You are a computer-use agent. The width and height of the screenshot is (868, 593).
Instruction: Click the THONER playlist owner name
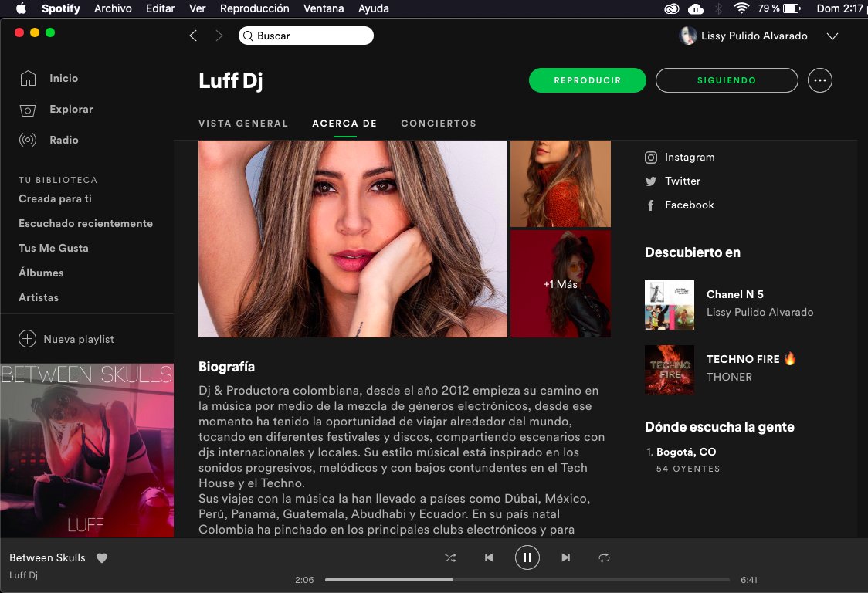[729, 377]
